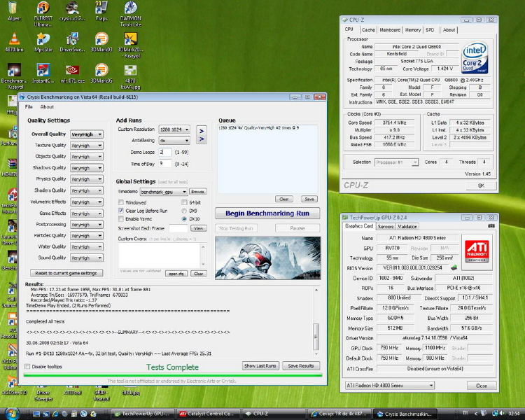
Task: Click Close button in GPU-Z
Action: pyautogui.click(x=482, y=386)
